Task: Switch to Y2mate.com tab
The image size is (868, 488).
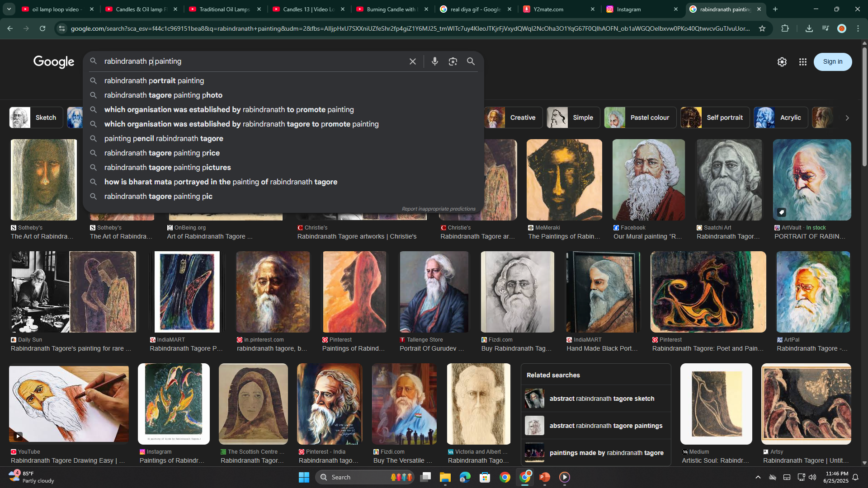Action: click(559, 9)
